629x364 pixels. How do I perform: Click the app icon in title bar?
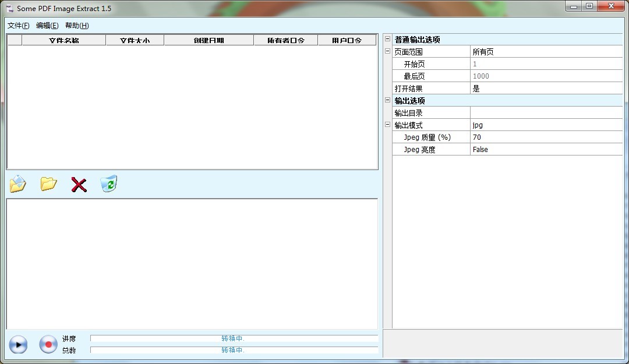pos(9,9)
